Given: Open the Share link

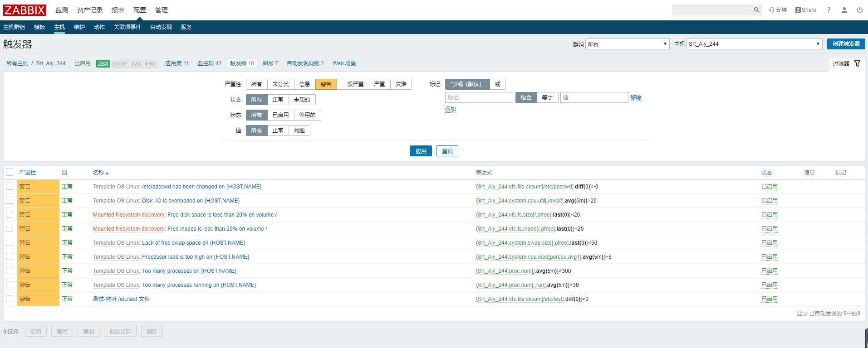Looking at the screenshot, I should coord(805,10).
